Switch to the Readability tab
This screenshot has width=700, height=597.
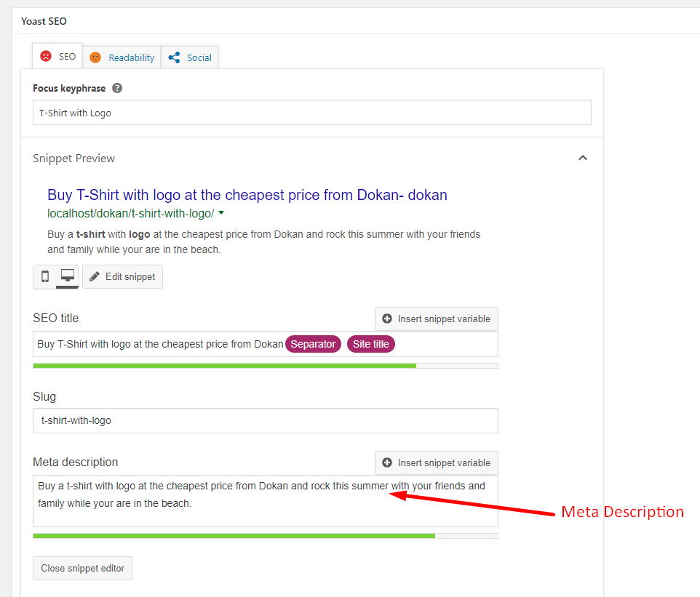122,57
